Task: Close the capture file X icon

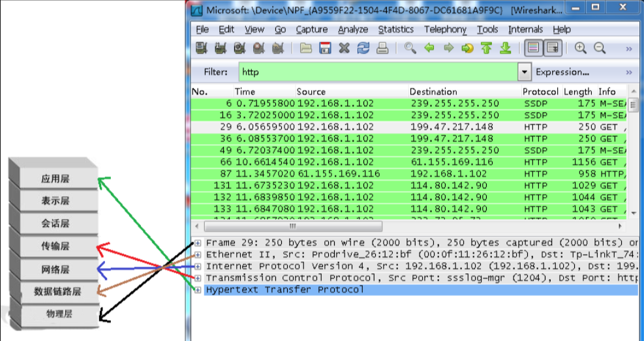Action: point(344,48)
